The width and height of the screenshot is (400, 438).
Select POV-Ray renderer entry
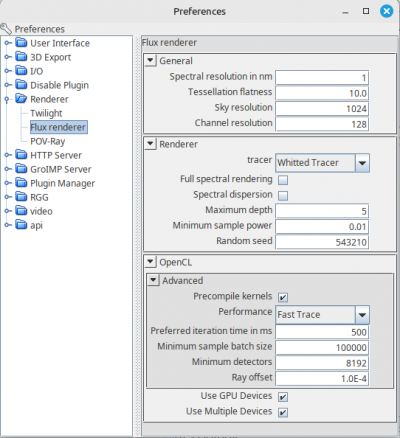pos(47,141)
